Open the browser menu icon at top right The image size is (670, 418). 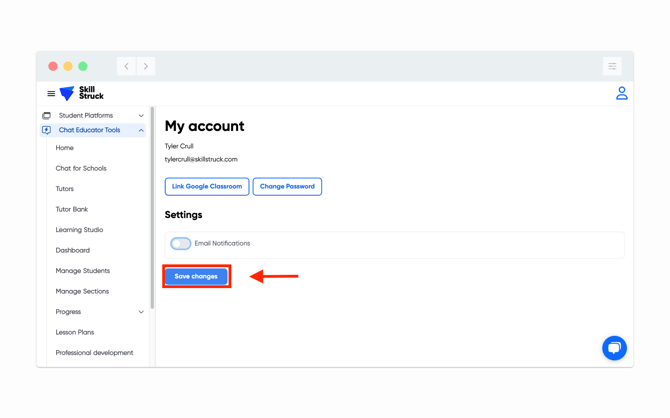[612, 66]
